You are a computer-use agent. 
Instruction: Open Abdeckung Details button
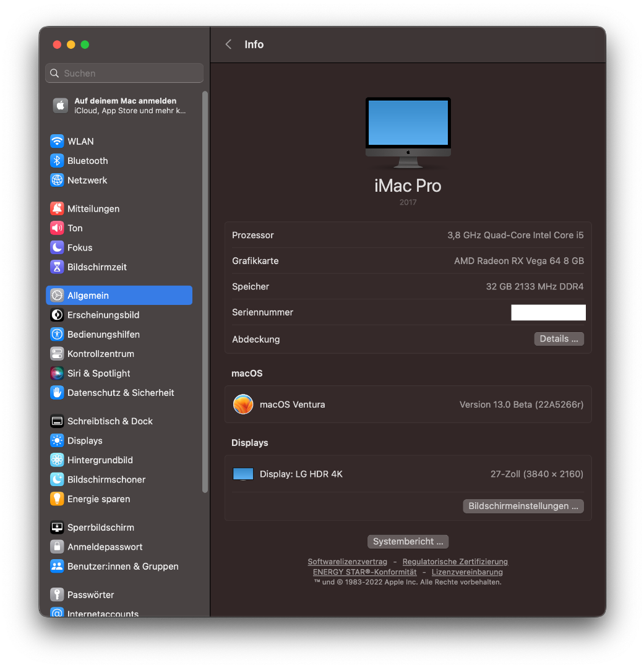[559, 339]
